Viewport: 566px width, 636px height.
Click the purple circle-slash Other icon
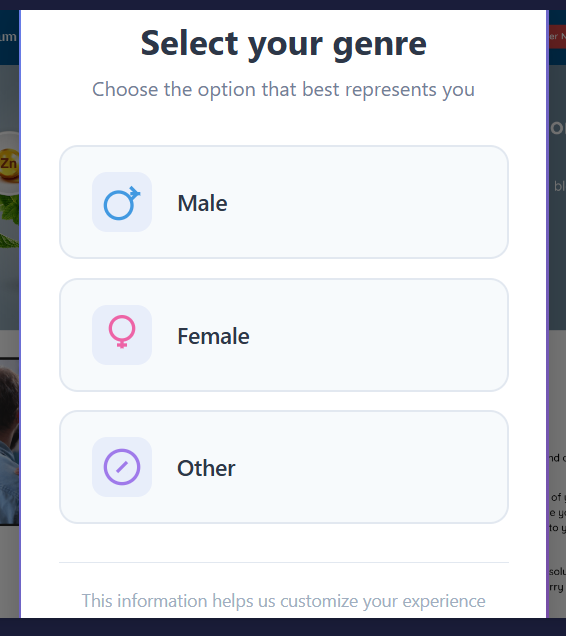[x=122, y=467]
